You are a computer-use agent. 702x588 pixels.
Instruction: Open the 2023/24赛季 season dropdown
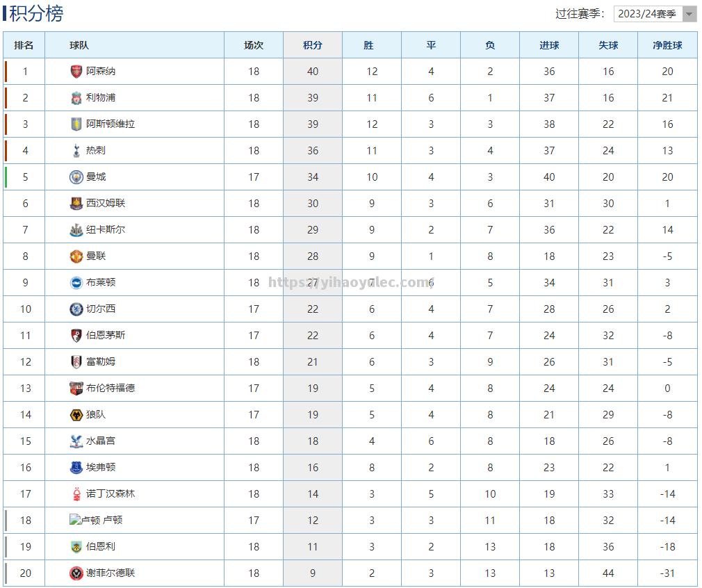tap(655, 14)
